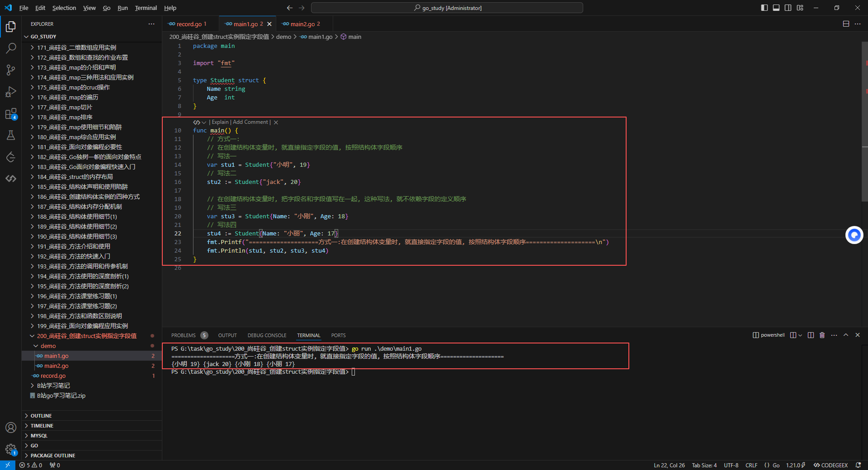The height and width of the screenshot is (470, 868).
Task: Open notifications bell in status bar
Action: click(x=858, y=465)
